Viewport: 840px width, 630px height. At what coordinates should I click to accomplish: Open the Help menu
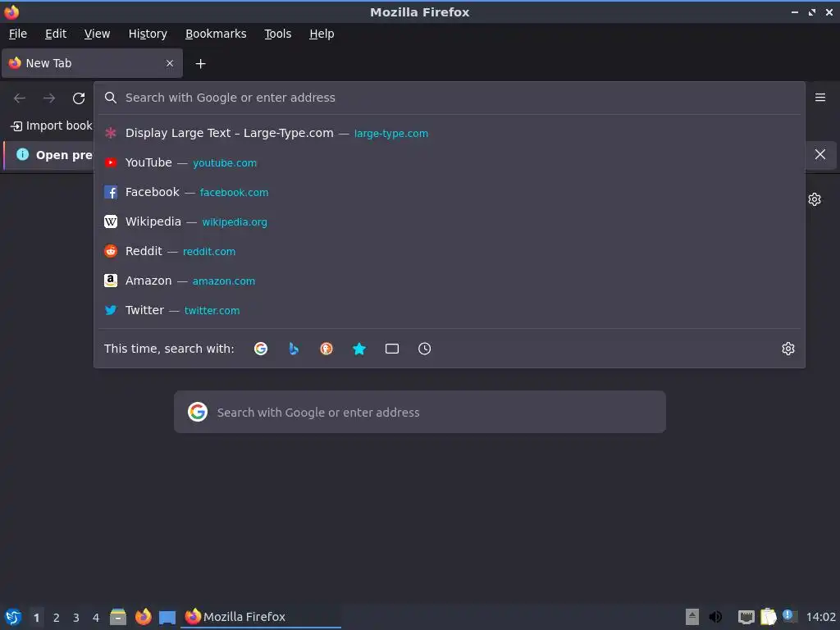point(322,34)
